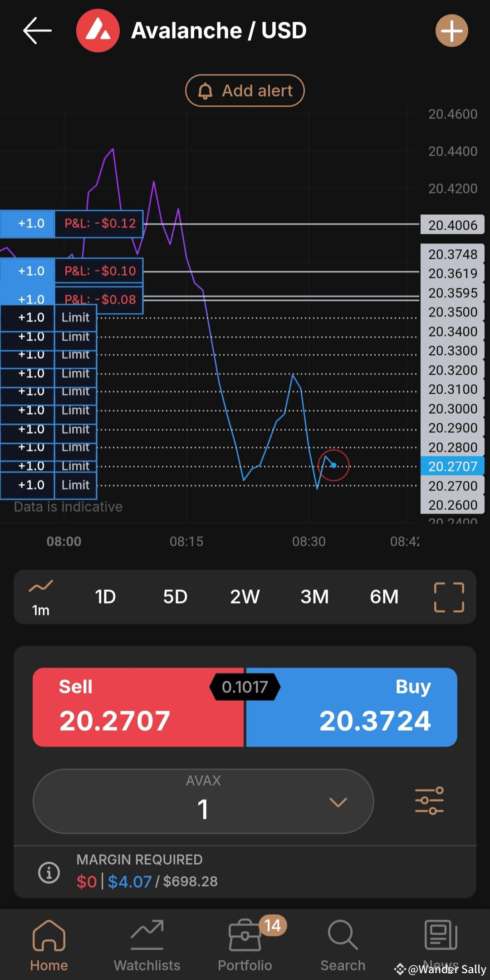This screenshot has height=980, width=490.
Task: Open the 1m line chart type selector
Action: point(41,598)
